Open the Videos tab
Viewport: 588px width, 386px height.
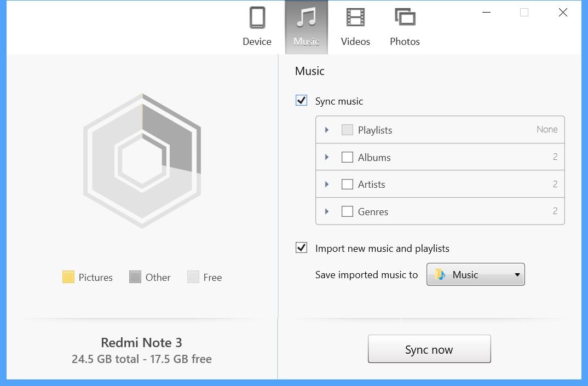point(355,27)
